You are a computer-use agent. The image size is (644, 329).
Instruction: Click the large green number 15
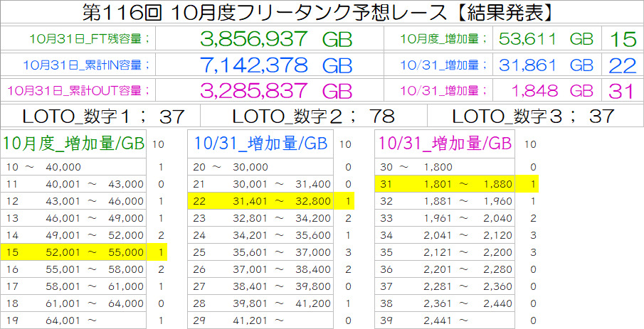click(x=623, y=39)
